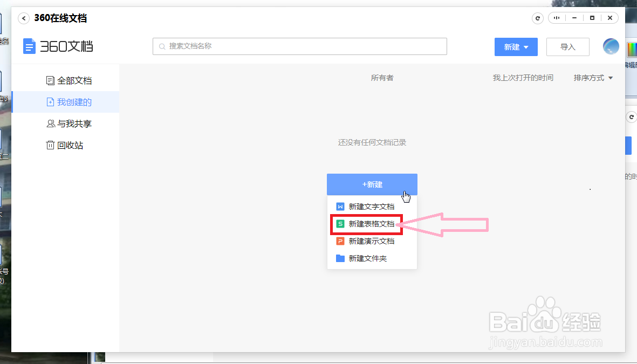Click the 我创建的 file-plus icon
Screen dimensions: 637x364
(50, 102)
